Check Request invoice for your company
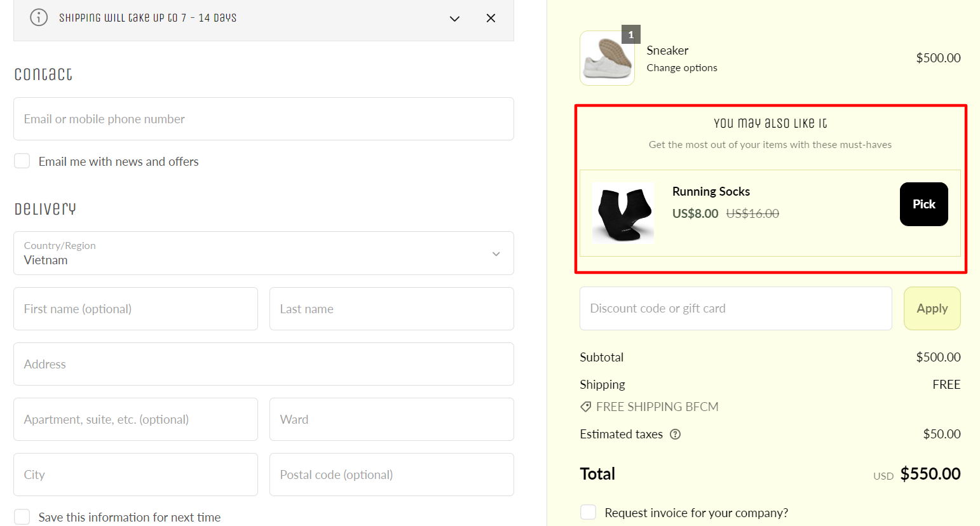 point(589,512)
